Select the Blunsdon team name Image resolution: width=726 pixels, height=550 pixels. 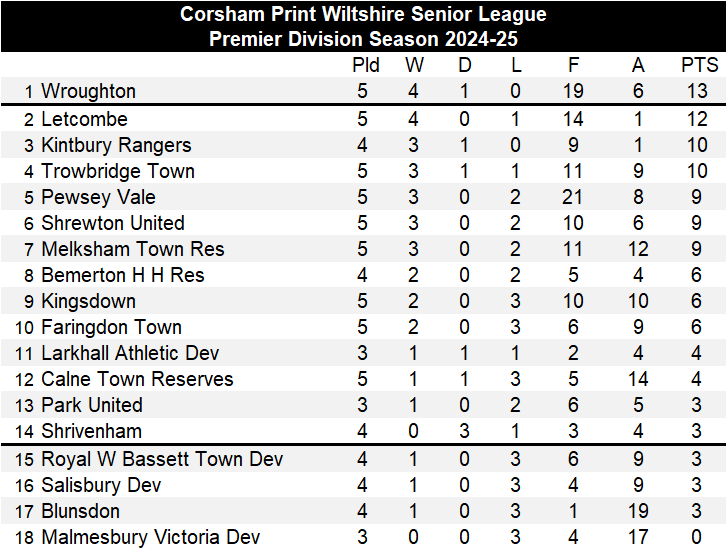(80, 511)
